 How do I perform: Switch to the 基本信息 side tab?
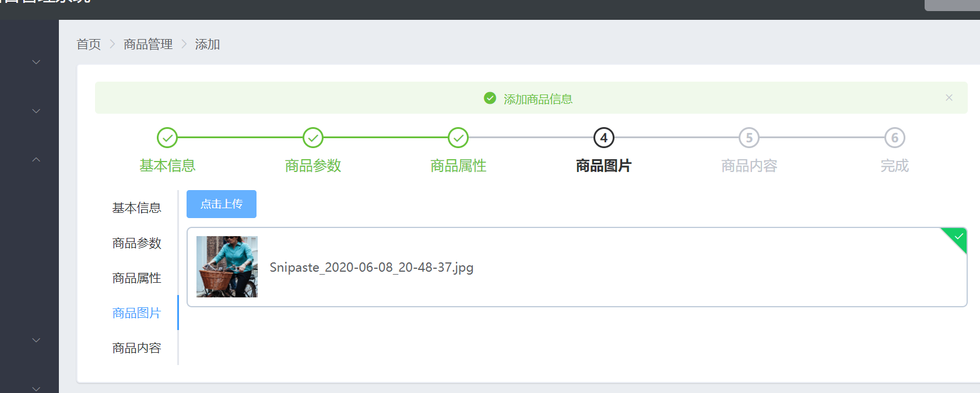pos(136,208)
